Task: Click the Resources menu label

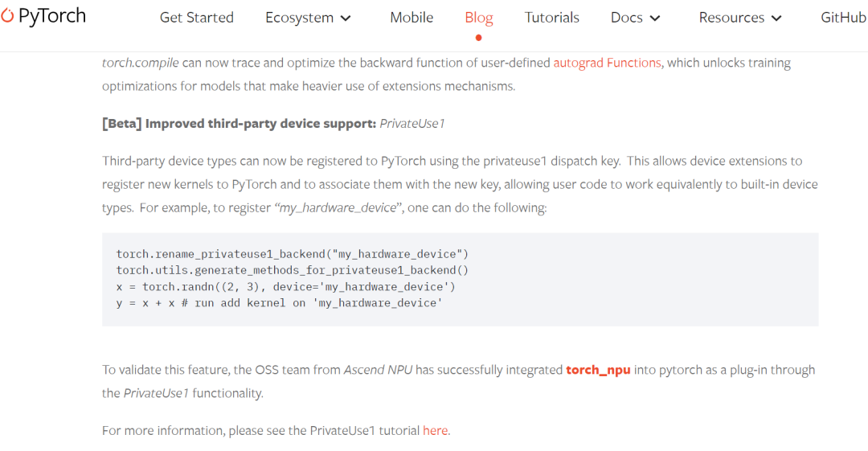Action: [731, 18]
